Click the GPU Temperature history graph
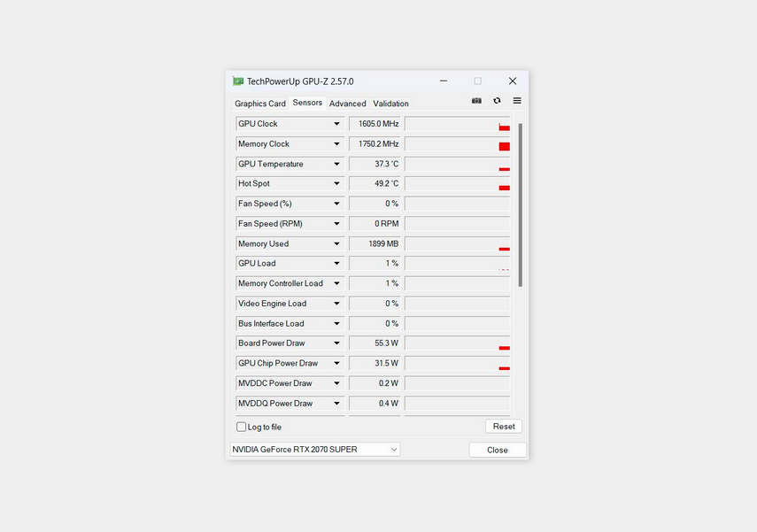This screenshot has height=532, width=757. (457, 164)
